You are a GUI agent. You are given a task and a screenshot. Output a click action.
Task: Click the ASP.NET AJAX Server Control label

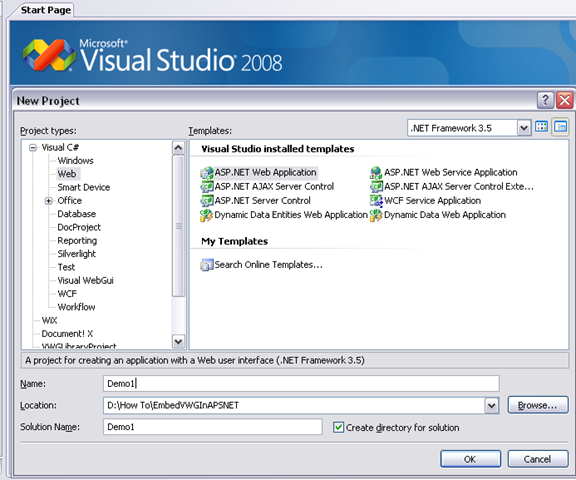274,187
